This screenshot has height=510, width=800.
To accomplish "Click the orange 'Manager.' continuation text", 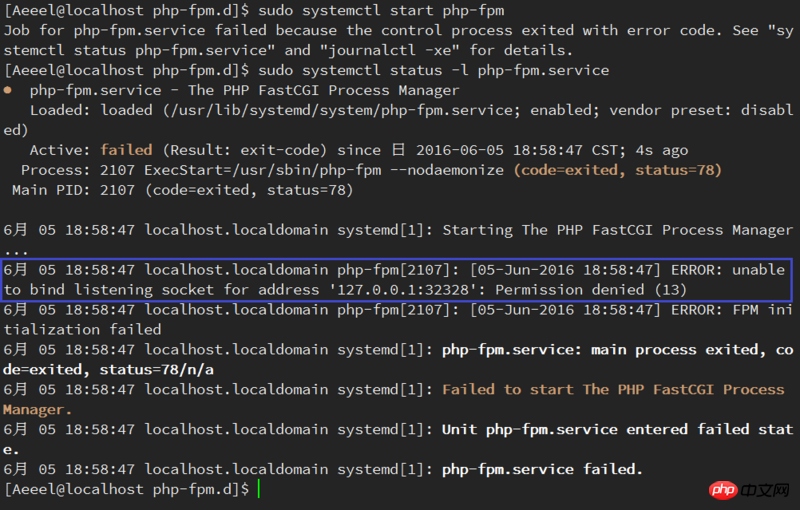I will click(x=38, y=410).
